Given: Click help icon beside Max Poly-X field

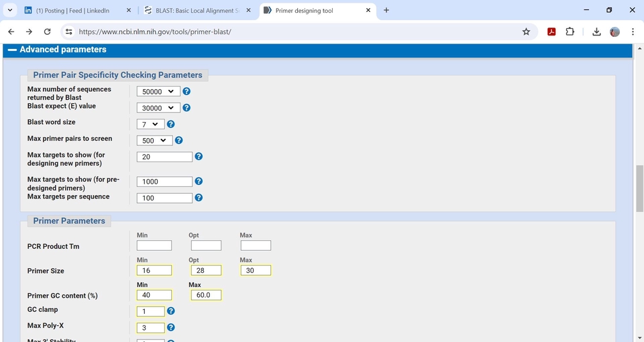Looking at the screenshot, I should pos(171,327).
